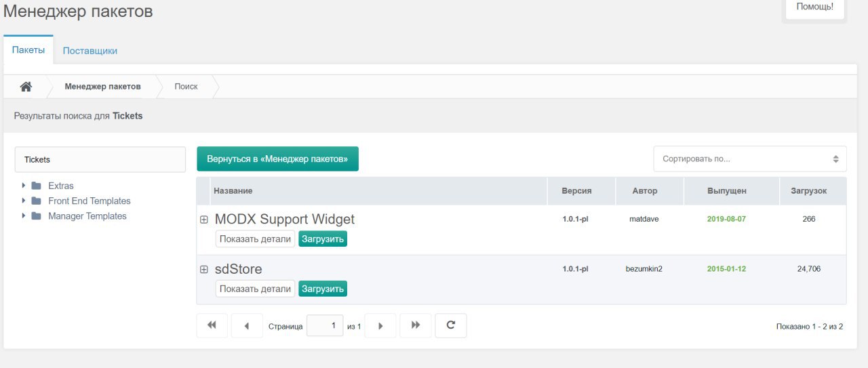Sort by the Загрузок column header
868x368 pixels.
[x=813, y=191]
